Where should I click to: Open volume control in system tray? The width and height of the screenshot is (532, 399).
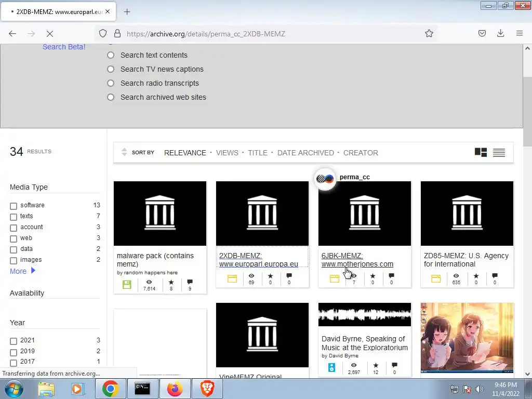(479, 389)
